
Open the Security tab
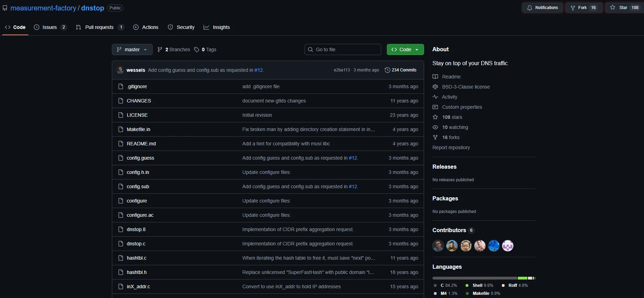pos(181,27)
